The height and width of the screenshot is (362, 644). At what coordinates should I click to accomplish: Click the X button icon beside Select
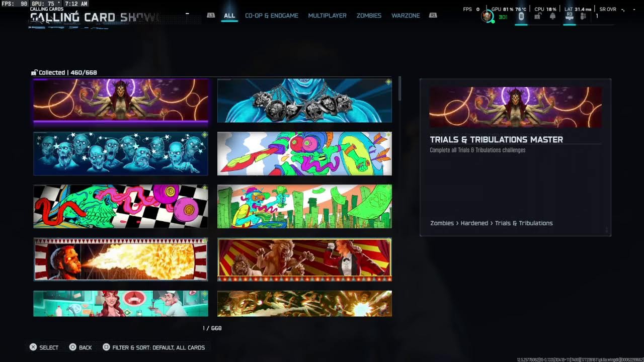[x=33, y=347]
